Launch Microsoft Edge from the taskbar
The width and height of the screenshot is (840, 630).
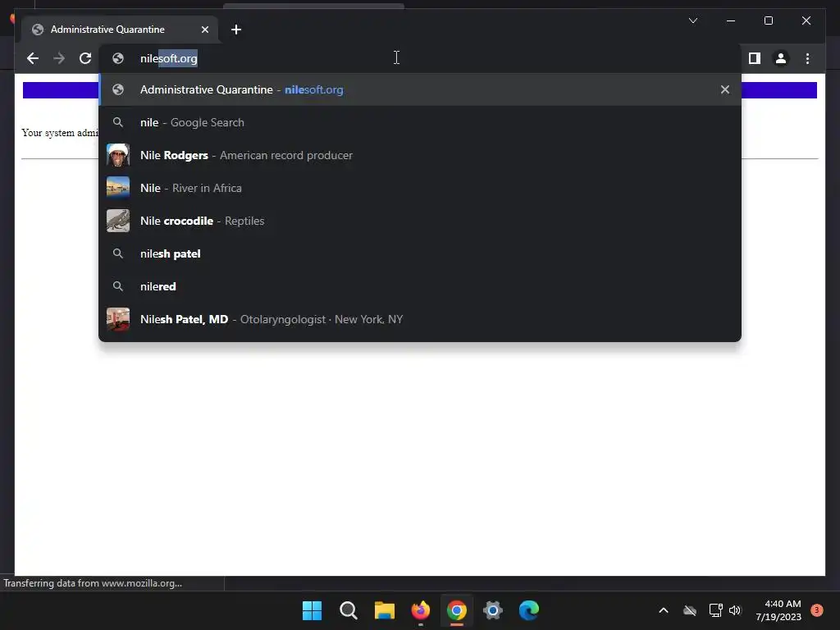(529, 610)
